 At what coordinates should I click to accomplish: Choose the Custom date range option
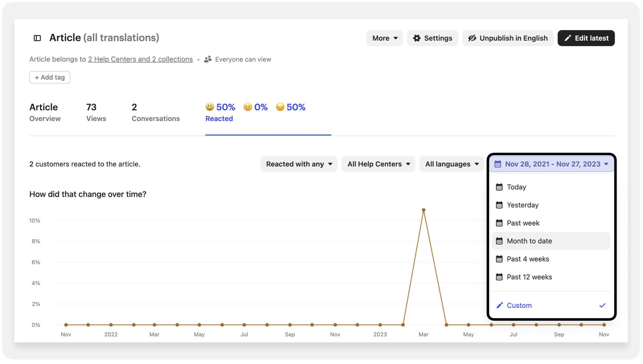551,305
